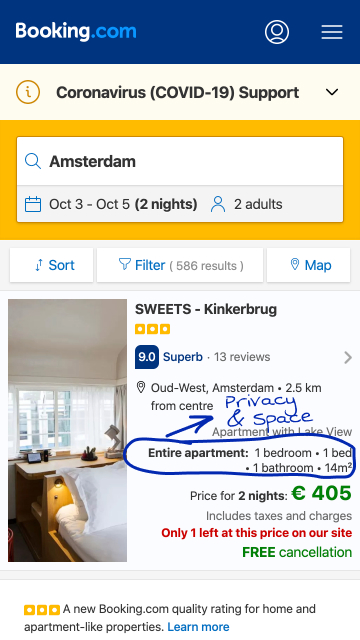Open the apartment bedroom photo

[68, 431]
